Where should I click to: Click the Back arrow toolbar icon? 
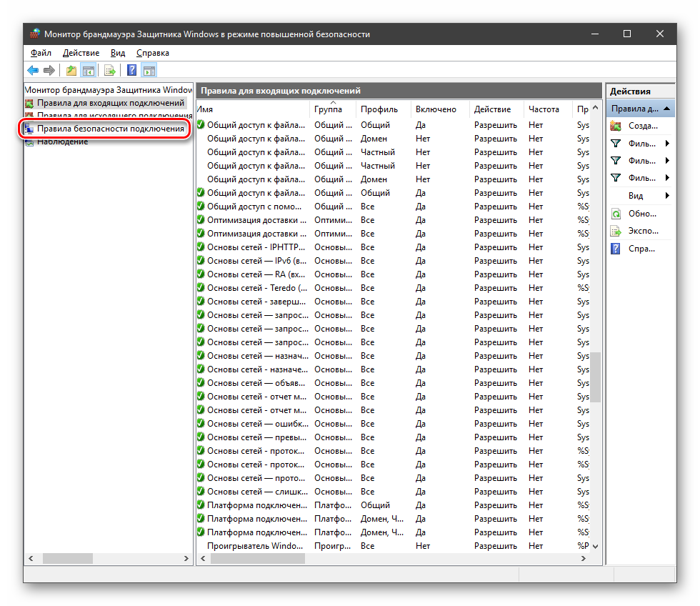33,70
